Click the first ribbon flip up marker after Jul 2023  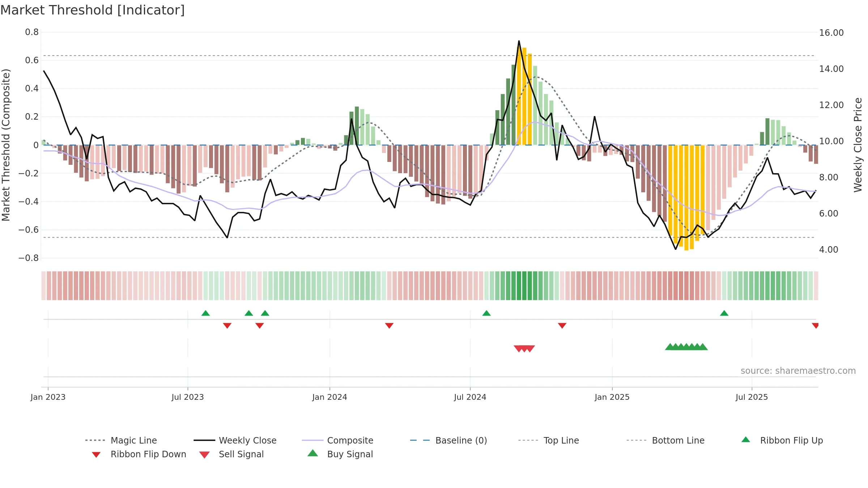pos(205,313)
